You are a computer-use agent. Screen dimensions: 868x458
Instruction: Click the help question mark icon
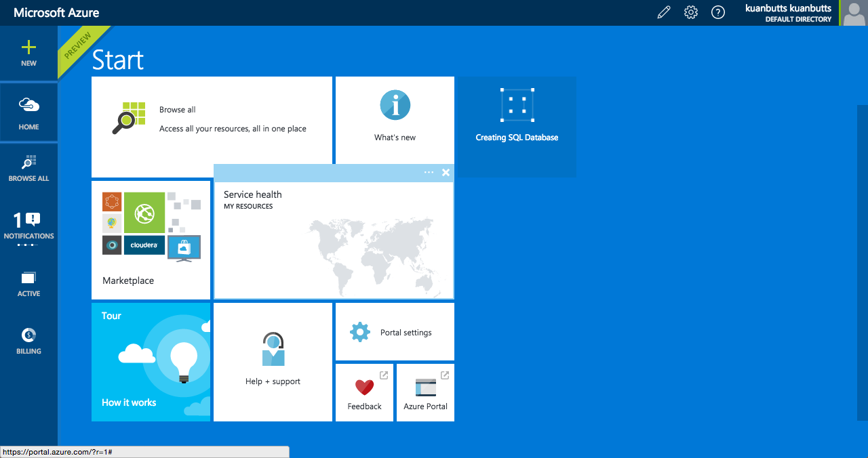coord(718,12)
